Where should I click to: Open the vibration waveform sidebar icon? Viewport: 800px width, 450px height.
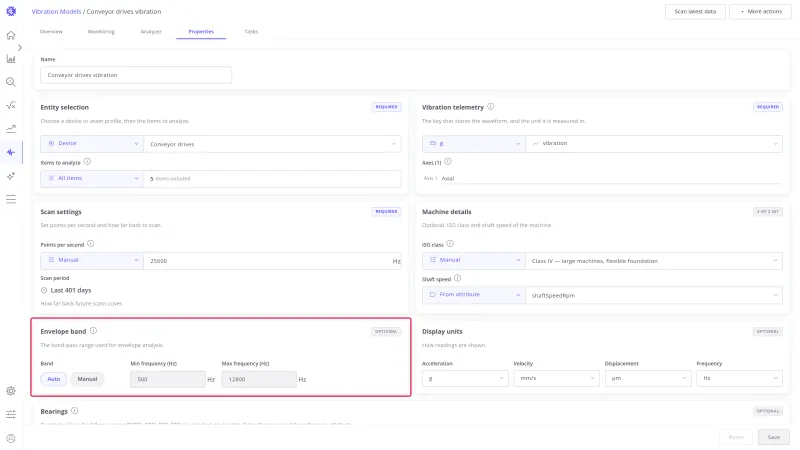click(x=11, y=152)
